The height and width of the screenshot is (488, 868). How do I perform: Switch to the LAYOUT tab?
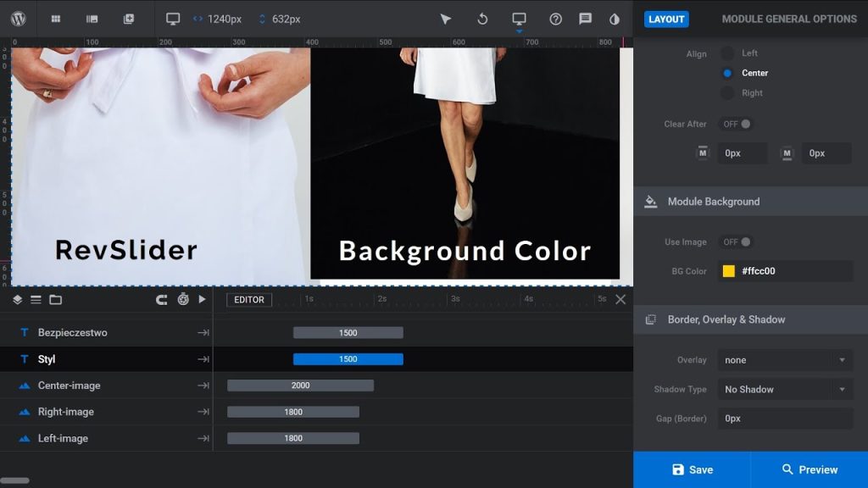tap(666, 19)
